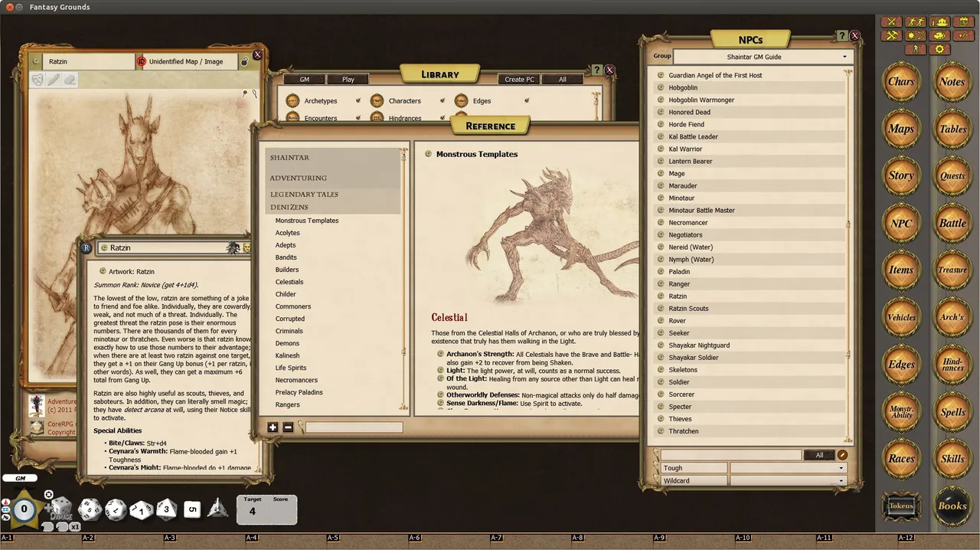Screen dimensions: 980x550
Task: Open the Group dropdown Shaintar GM Guide
Action: pyautogui.click(x=762, y=57)
